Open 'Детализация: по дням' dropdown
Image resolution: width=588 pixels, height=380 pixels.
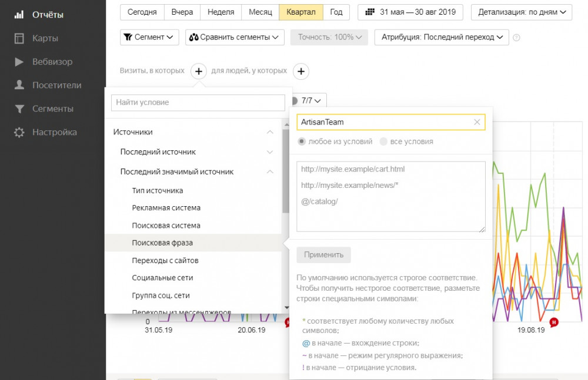point(522,12)
